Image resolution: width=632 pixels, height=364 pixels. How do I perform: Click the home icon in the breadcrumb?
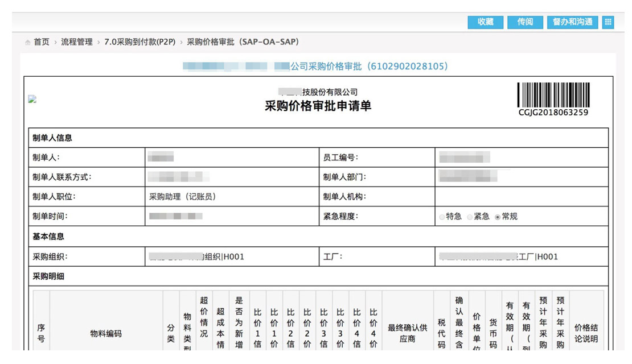coord(28,43)
